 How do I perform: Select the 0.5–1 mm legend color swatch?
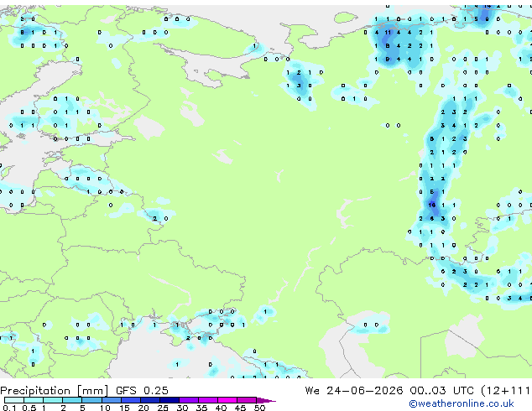34,400
